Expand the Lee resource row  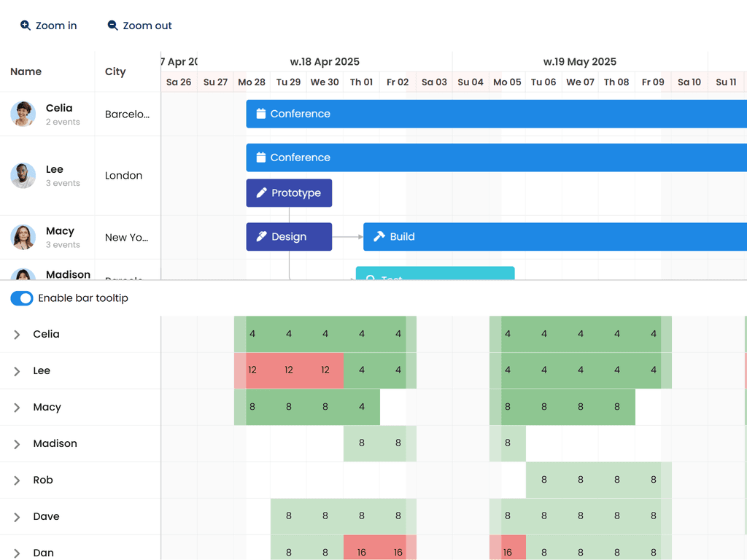(17, 371)
